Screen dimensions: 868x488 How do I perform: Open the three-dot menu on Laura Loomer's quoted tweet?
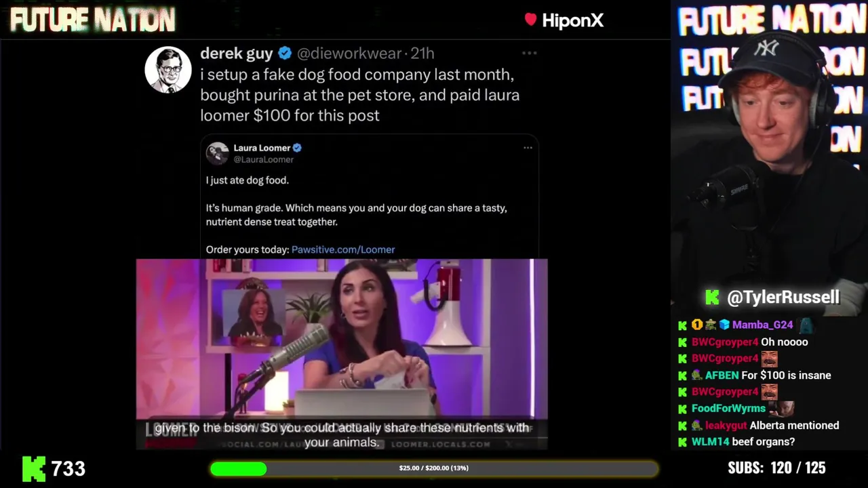[528, 148]
